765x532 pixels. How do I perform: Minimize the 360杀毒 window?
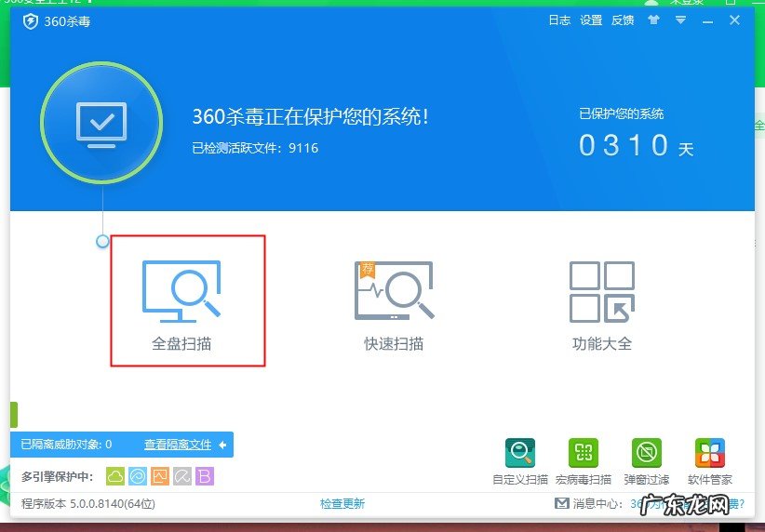click(708, 21)
